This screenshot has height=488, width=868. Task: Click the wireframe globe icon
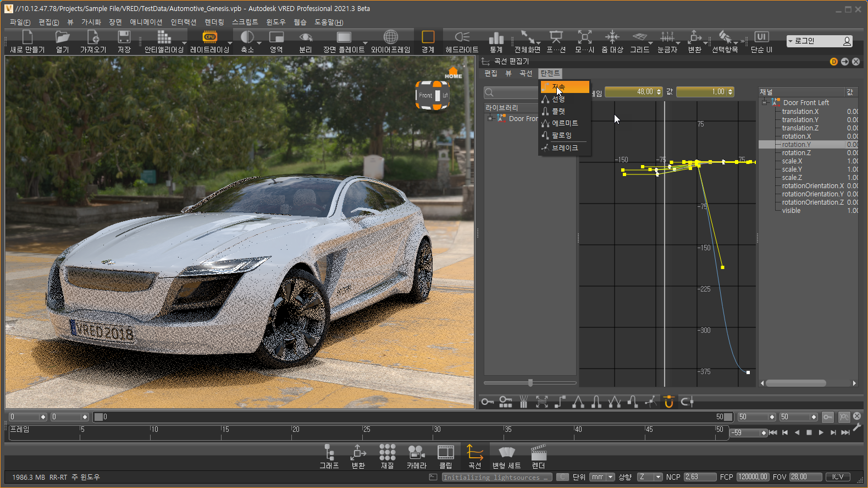tap(390, 37)
